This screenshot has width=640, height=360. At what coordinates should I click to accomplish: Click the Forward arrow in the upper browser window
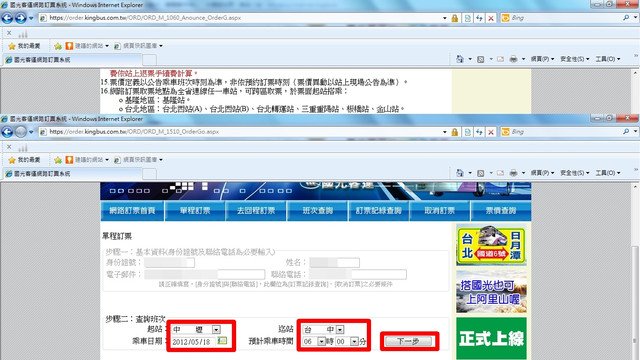tap(20, 18)
